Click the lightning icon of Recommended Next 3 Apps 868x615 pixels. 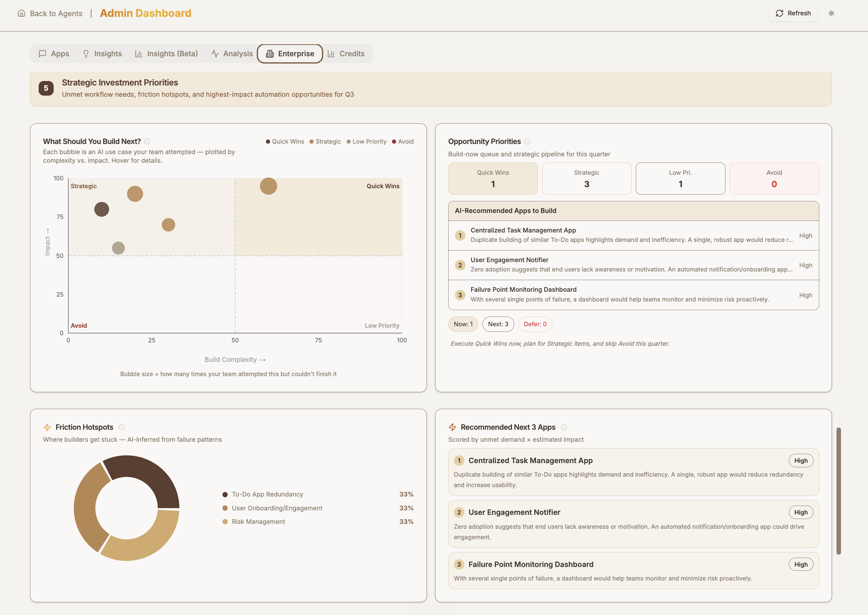452,427
